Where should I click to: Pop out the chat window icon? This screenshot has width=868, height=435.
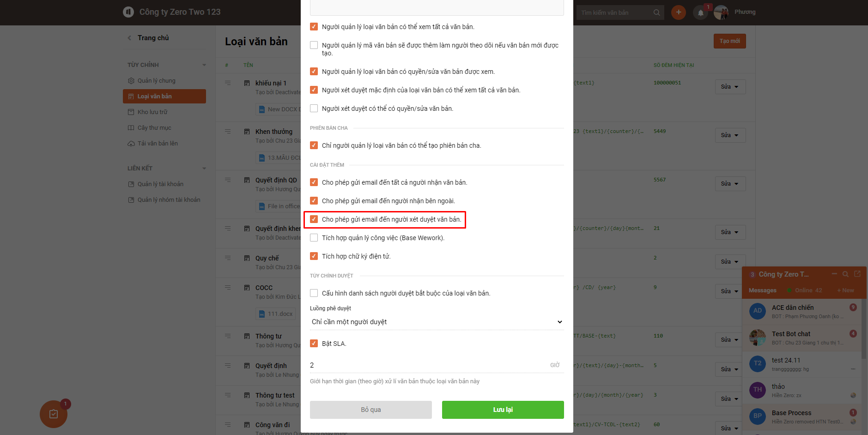coord(857,274)
